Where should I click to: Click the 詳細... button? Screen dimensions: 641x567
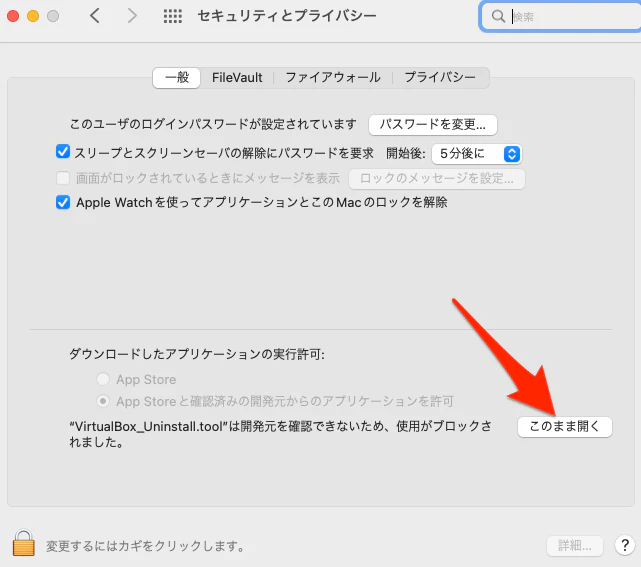pos(574,545)
